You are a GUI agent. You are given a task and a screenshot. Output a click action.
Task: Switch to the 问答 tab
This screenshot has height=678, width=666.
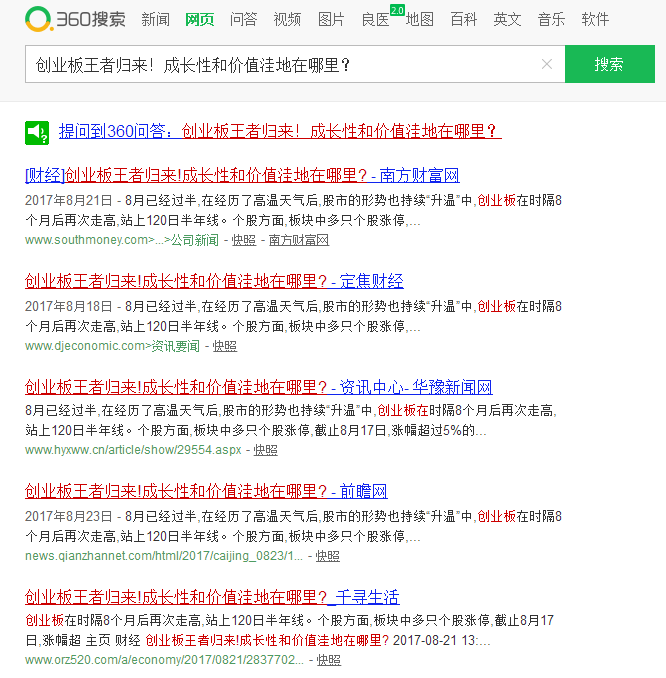pyautogui.click(x=243, y=19)
